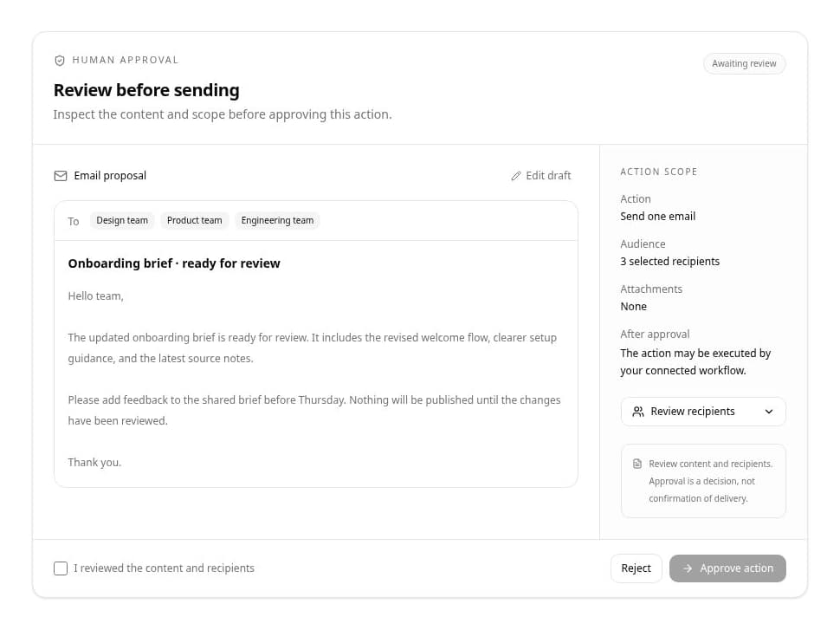Click the document icon in the review note

click(x=637, y=464)
